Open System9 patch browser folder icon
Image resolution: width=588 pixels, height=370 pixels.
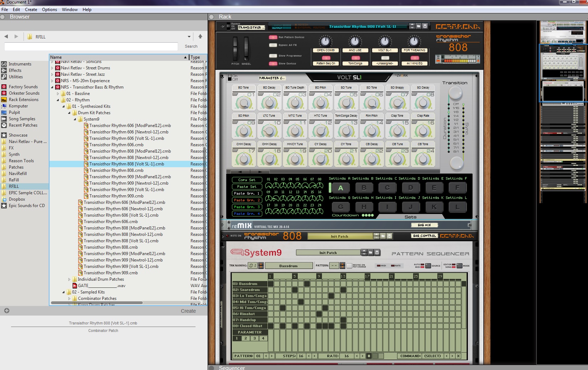pyautogui.click(x=371, y=253)
